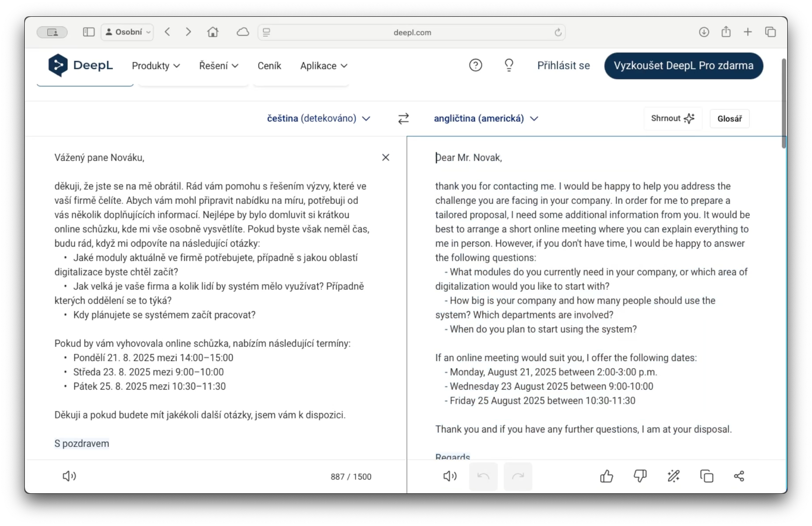Viewport: 812px width, 526px height.
Task: Open Safari share menu
Action: coord(726,32)
